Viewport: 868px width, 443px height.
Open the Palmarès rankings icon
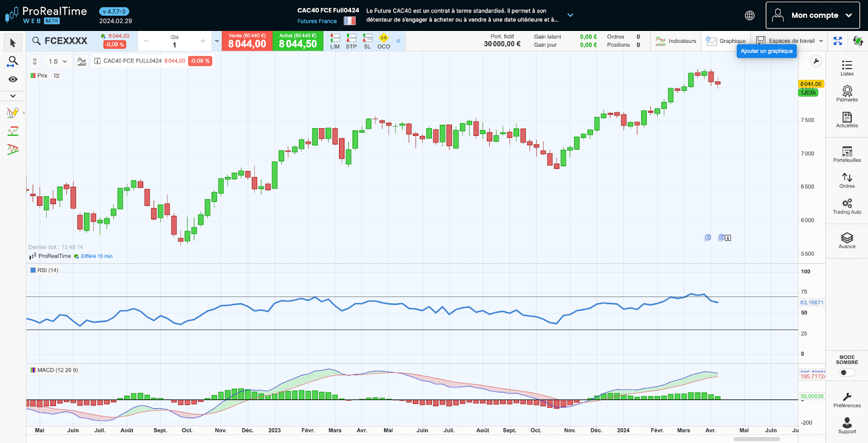click(847, 93)
